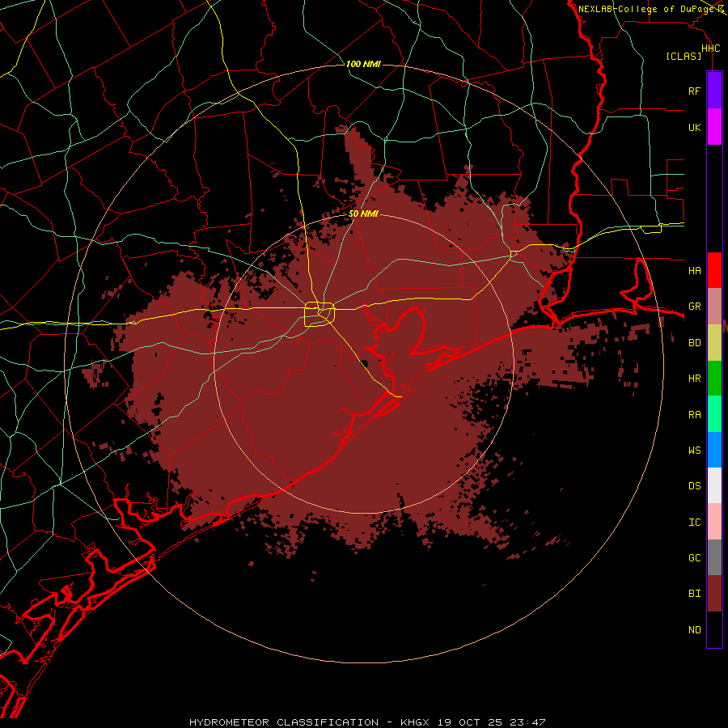Click the HA red color swatch
The image size is (728, 728).
[714, 270]
